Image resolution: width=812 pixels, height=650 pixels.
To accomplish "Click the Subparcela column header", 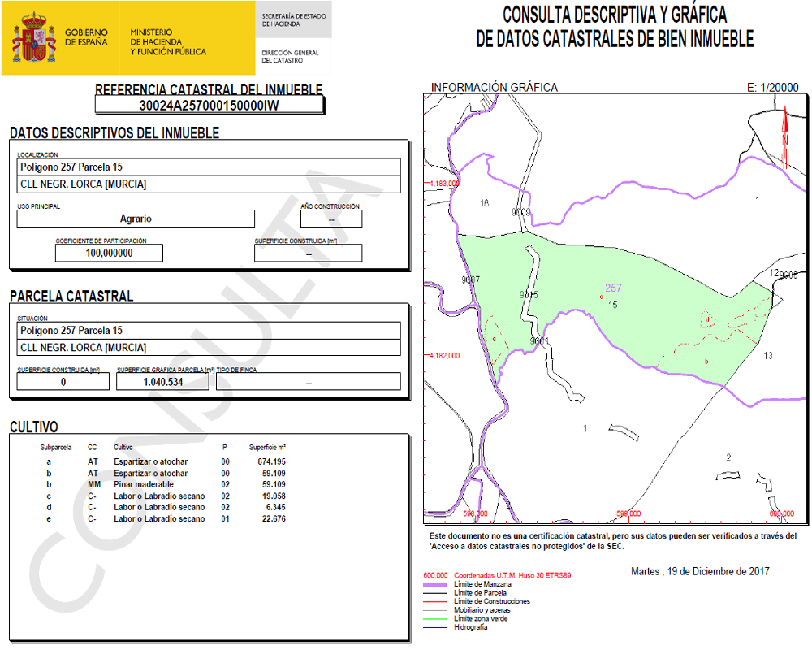I will coord(56,448).
